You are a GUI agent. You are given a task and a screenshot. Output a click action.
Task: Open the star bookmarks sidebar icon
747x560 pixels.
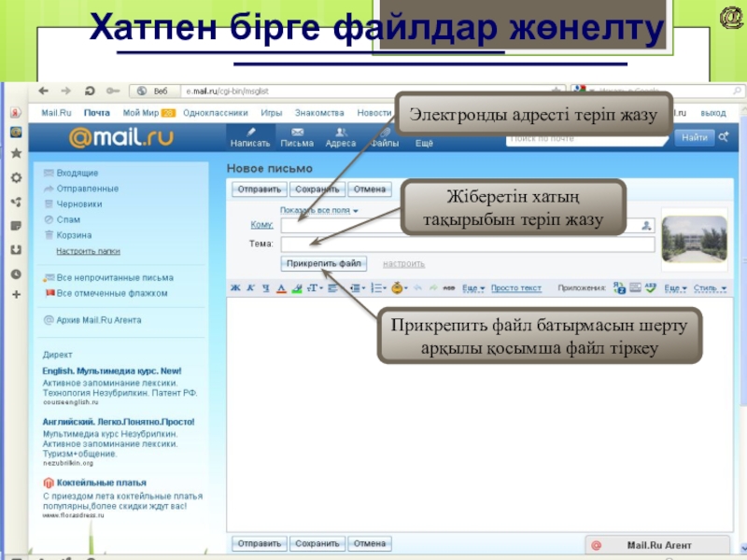[x=15, y=155]
